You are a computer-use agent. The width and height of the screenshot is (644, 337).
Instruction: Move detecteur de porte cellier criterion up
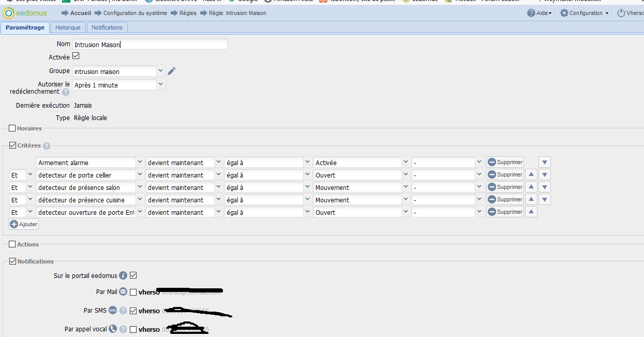coord(531,174)
